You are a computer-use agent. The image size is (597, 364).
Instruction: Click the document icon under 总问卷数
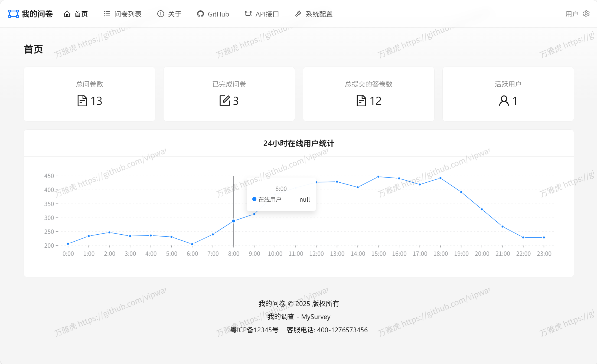(83, 101)
